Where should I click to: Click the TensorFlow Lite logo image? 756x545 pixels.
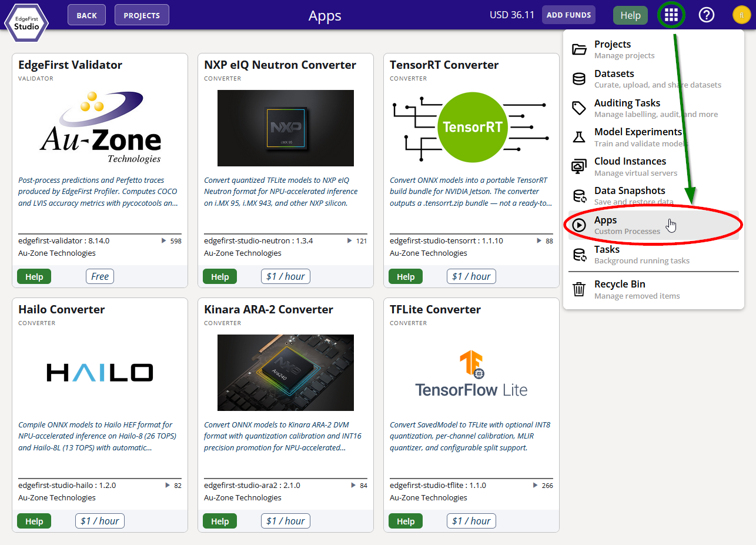click(x=471, y=373)
